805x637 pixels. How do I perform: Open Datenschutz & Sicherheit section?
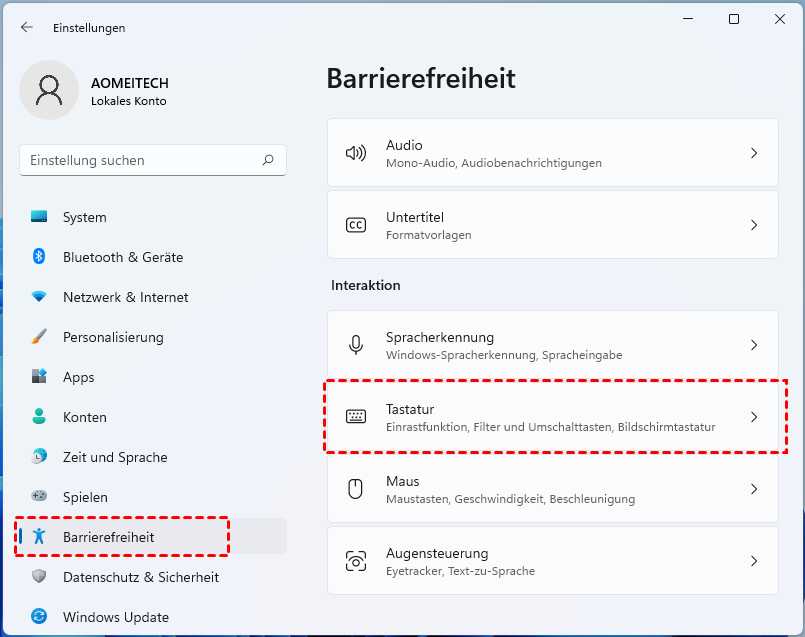[140, 577]
